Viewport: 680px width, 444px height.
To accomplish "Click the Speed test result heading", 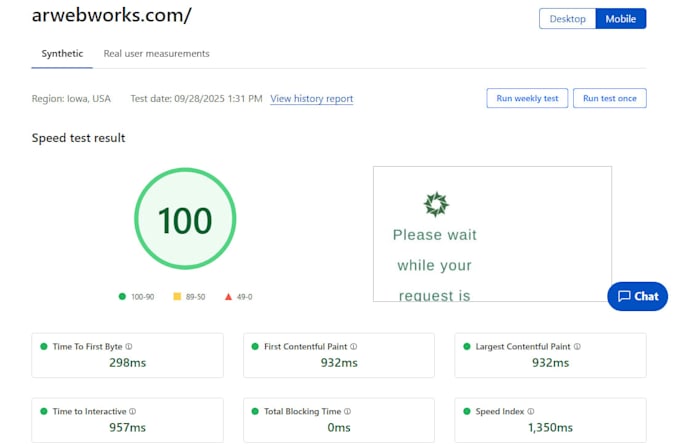I will coord(78,138).
